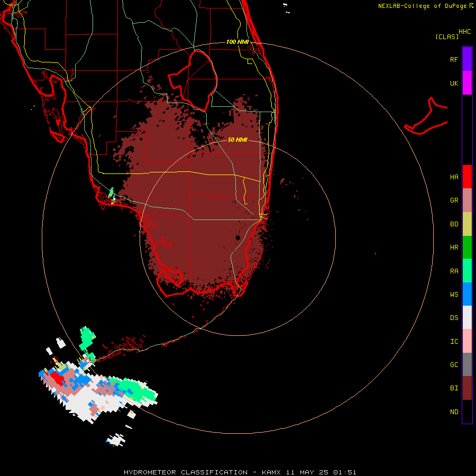Click the DS legend label
Image resolution: width=476 pixels, height=476 pixels.
click(454, 318)
